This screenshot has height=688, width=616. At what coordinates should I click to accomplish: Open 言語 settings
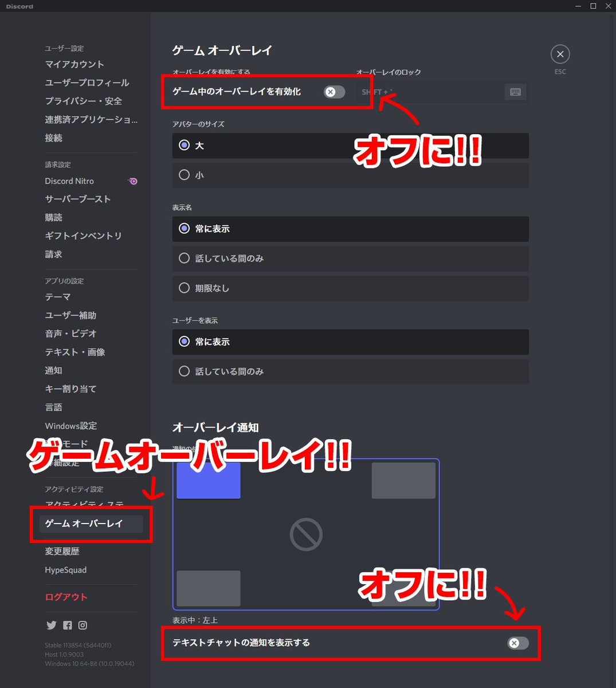(x=54, y=408)
